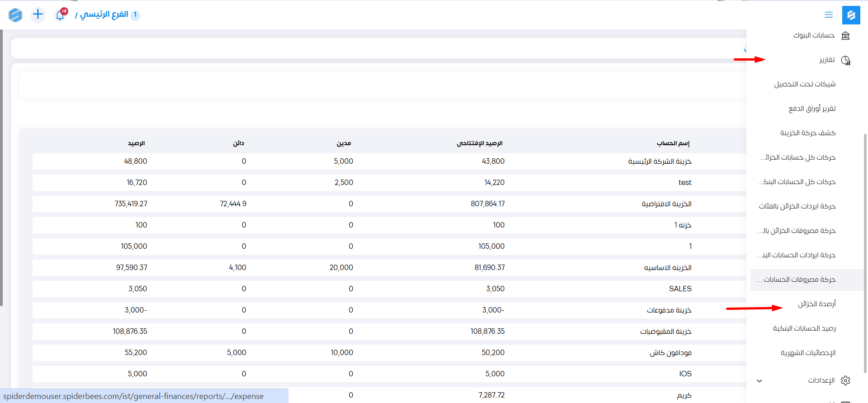This screenshot has width=868, height=403.
Task: Click the reports chart icon
Action: tap(845, 60)
